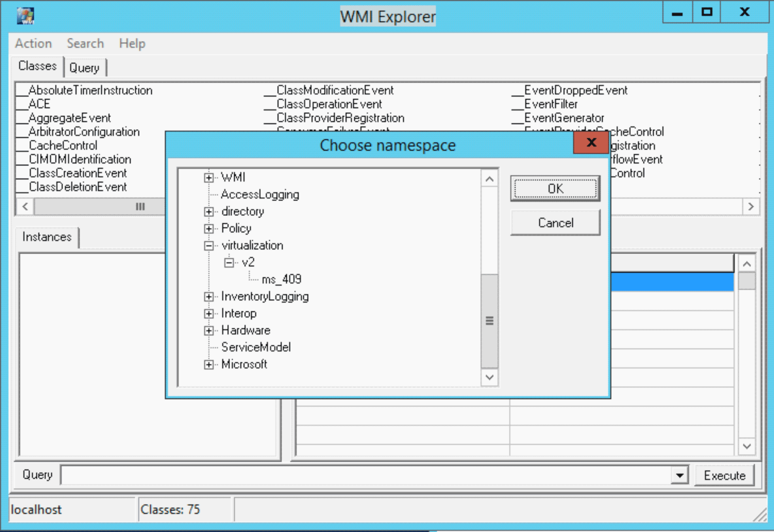774x532 pixels.
Task: Click the Execute button
Action: 724,475
